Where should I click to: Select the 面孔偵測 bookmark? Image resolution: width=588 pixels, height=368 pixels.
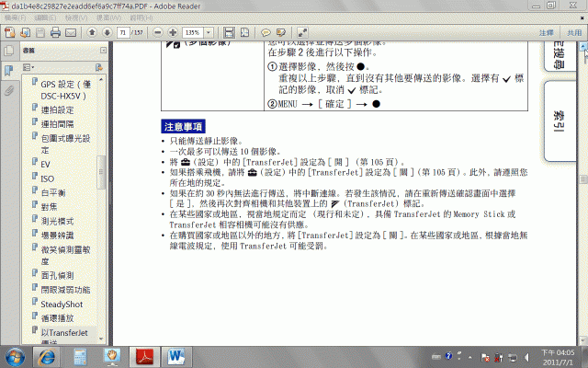57,276
